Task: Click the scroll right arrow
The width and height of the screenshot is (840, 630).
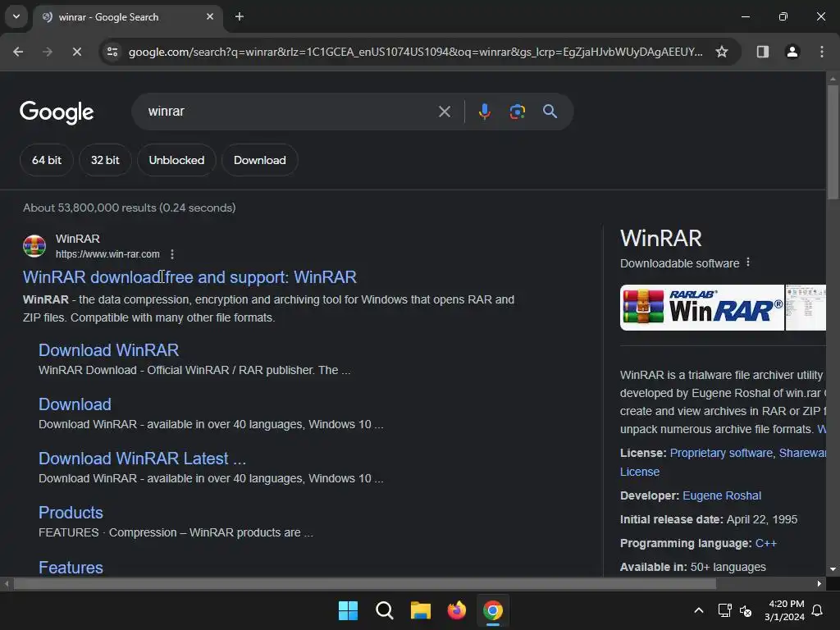Action: tap(819, 583)
